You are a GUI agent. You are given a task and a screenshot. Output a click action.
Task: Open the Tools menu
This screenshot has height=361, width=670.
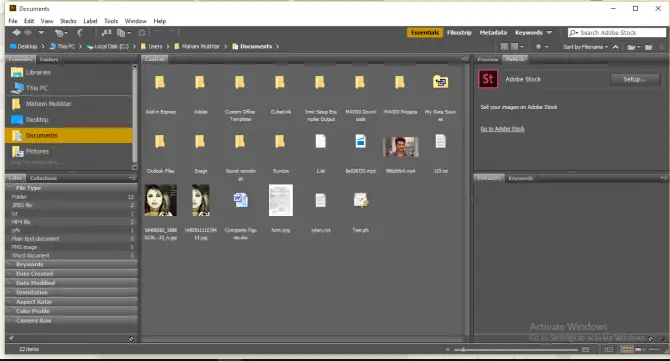[x=111, y=21]
